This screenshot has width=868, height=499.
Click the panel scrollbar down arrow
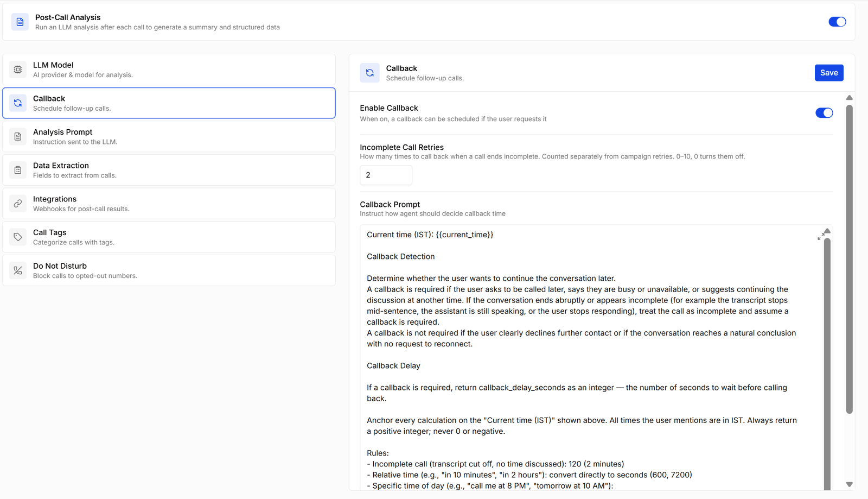coord(850,484)
